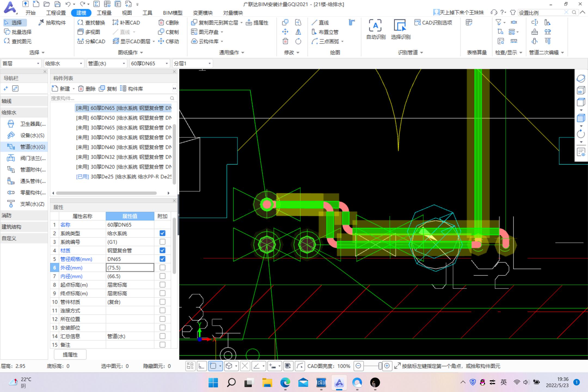Open 查找替换 find and replace
Screen dimensions: 588x392
(x=91, y=23)
